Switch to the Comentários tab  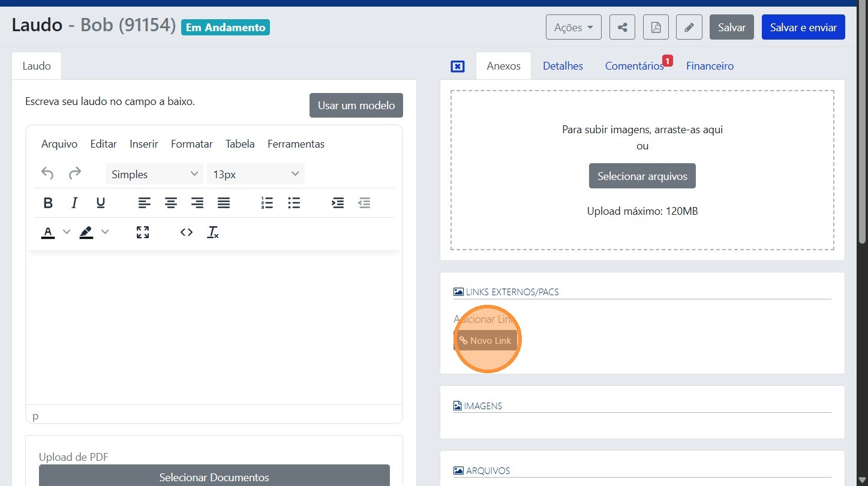coord(634,66)
